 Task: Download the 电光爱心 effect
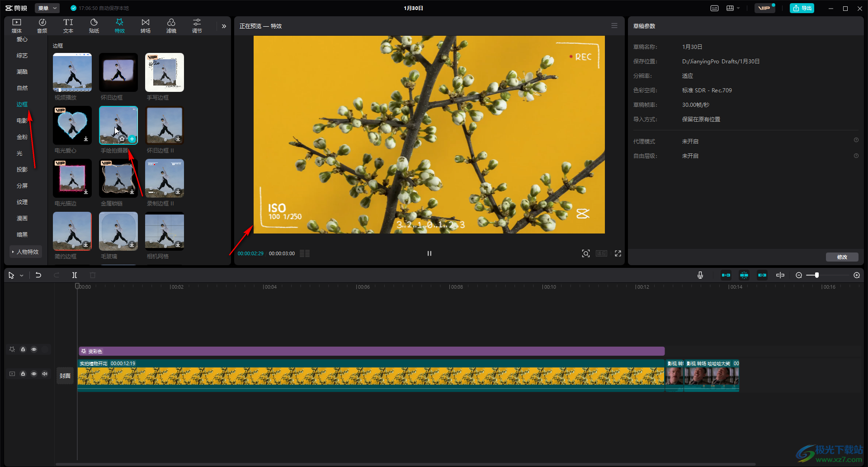[86, 139]
